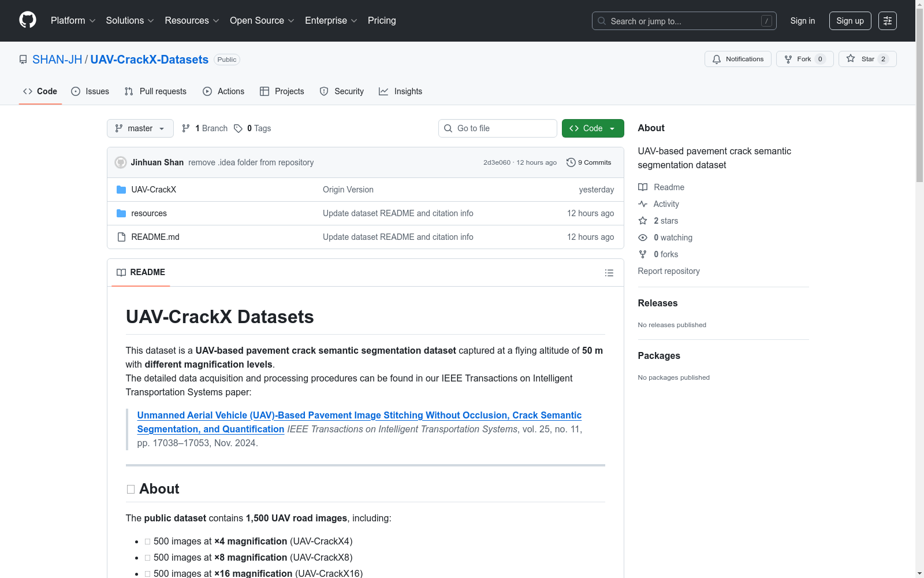Click the Security shield icon
924x578 pixels.
(324, 91)
